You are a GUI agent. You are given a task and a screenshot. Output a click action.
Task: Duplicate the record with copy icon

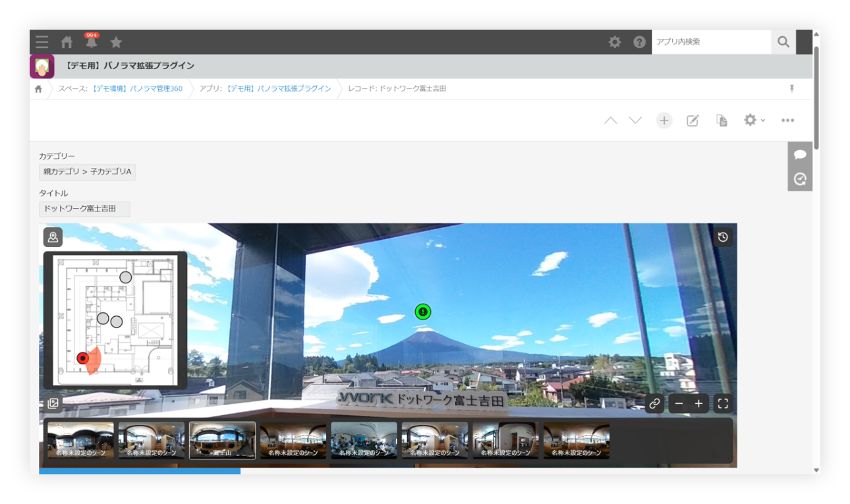(x=722, y=121)
